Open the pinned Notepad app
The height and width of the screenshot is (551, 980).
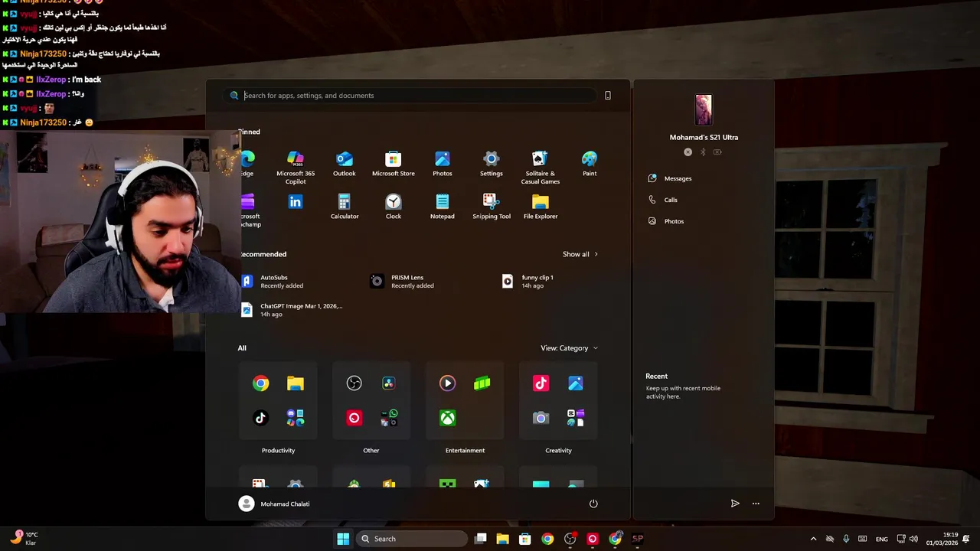coord(443,207)
